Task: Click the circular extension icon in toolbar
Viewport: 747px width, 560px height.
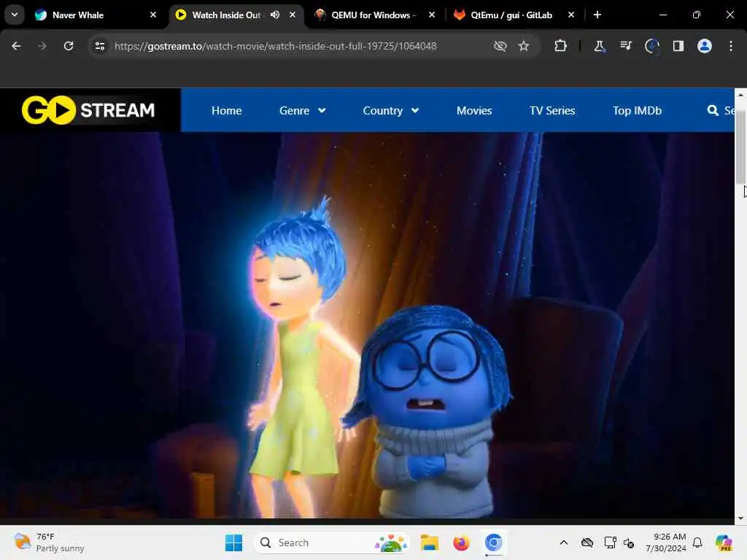Action: click(651, 46)
